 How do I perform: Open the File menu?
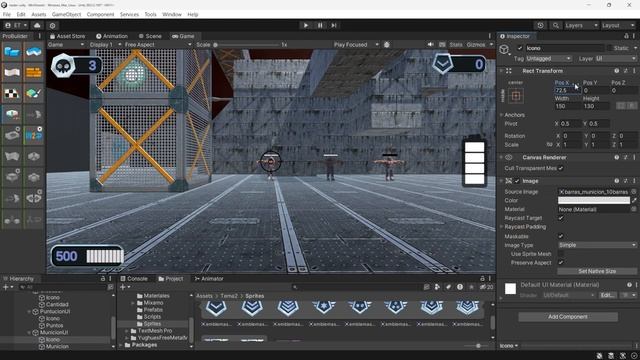point(7,14)
